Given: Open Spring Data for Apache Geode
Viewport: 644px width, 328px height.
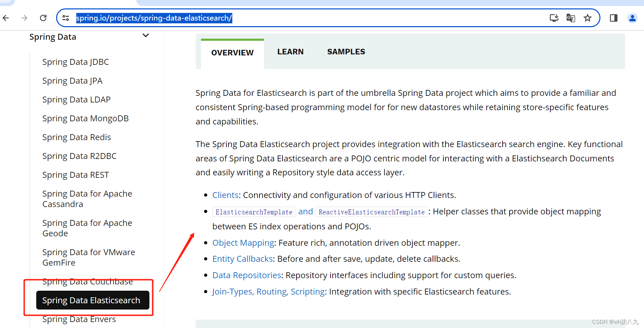Looking at the screenshot, I should tap(87, 228).
